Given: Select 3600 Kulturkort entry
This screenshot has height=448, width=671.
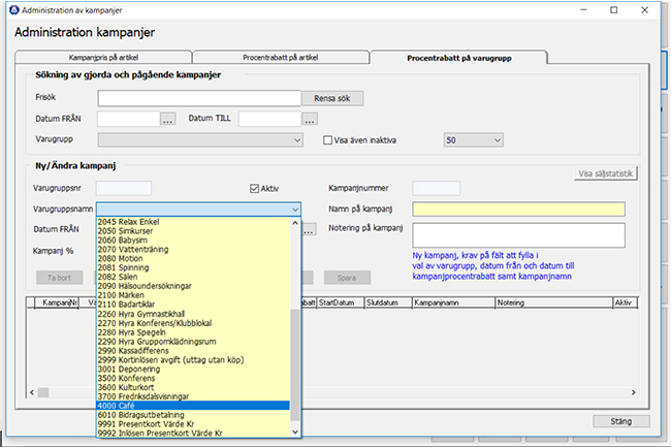Looking at the screenshot, I should (193, 387).
